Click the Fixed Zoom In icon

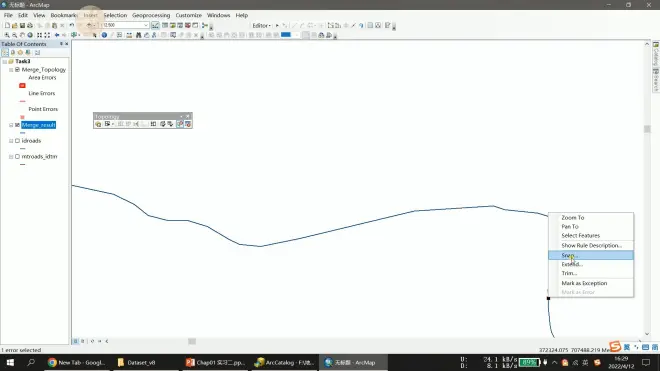(x=40, y=35)
